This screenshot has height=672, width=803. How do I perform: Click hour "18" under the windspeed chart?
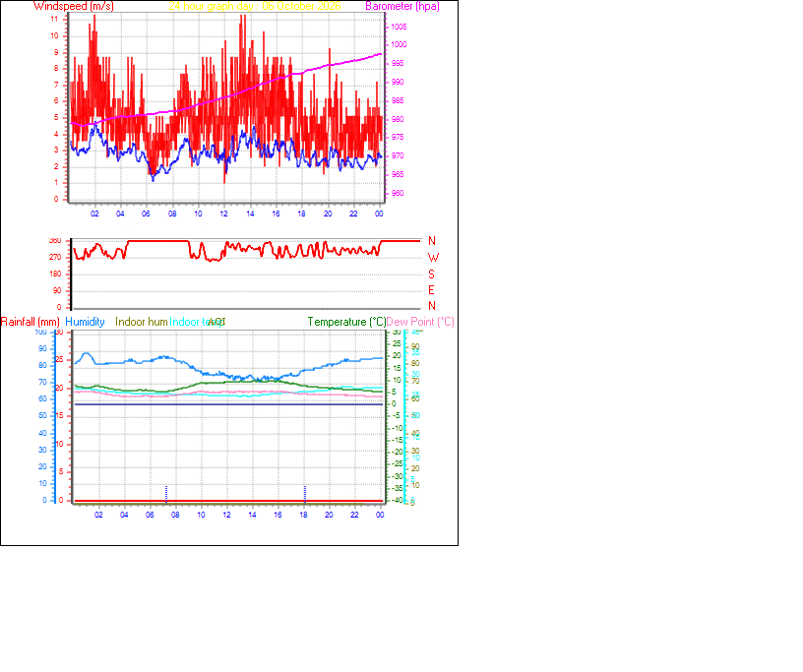(302, 214)
